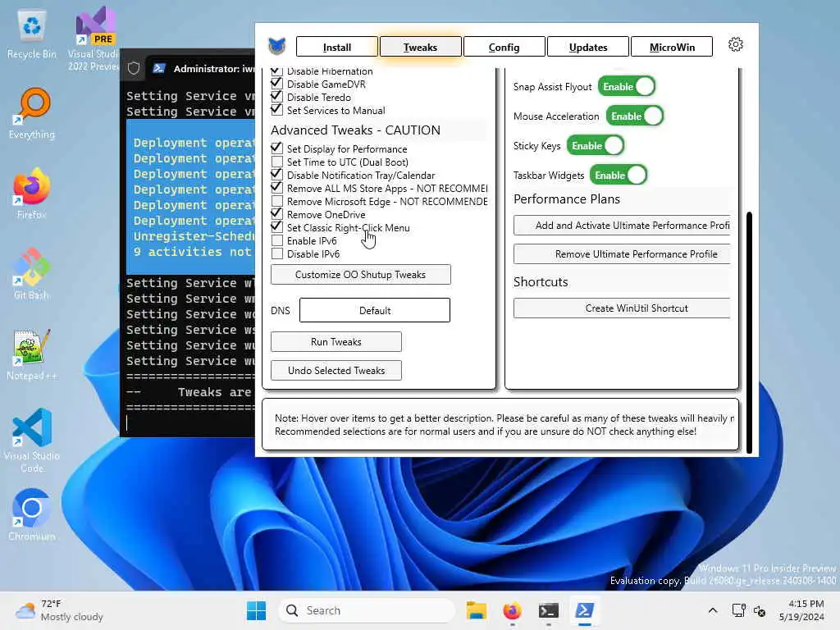The width and height of the screenshot is (840, 630).
Task: Open MicroWin tab
Action: point(672,47)
